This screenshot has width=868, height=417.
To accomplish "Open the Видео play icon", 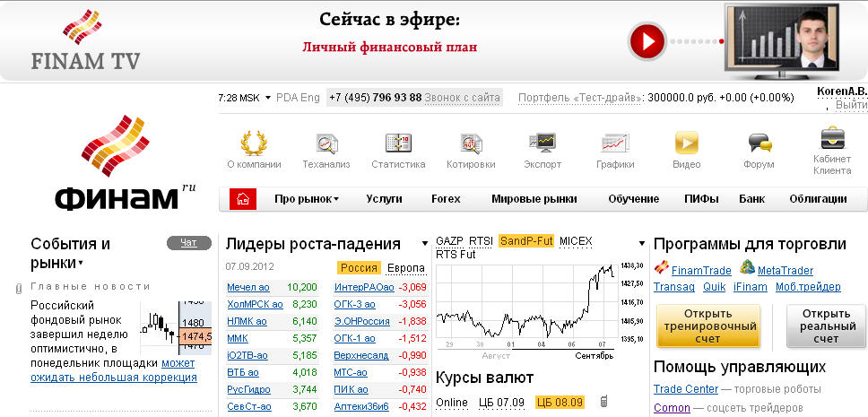I will 687,143.
